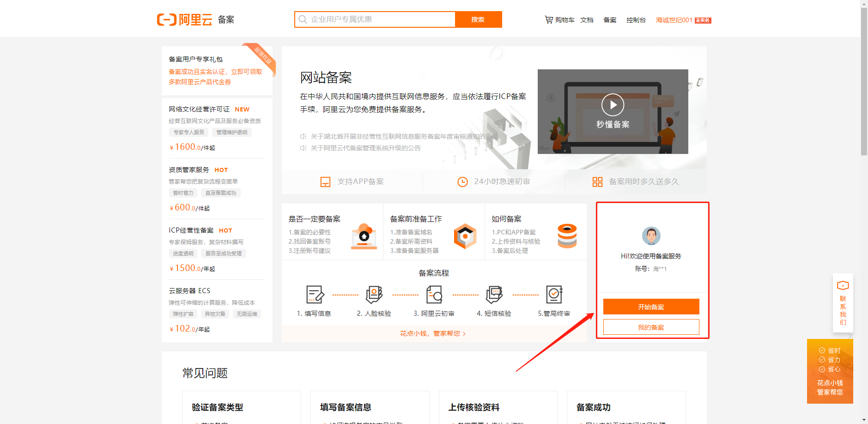Viewport: 868px width, 424px height.
Task: Click the 1.备案的必要性 link
Action: click(x=310, y=232)
